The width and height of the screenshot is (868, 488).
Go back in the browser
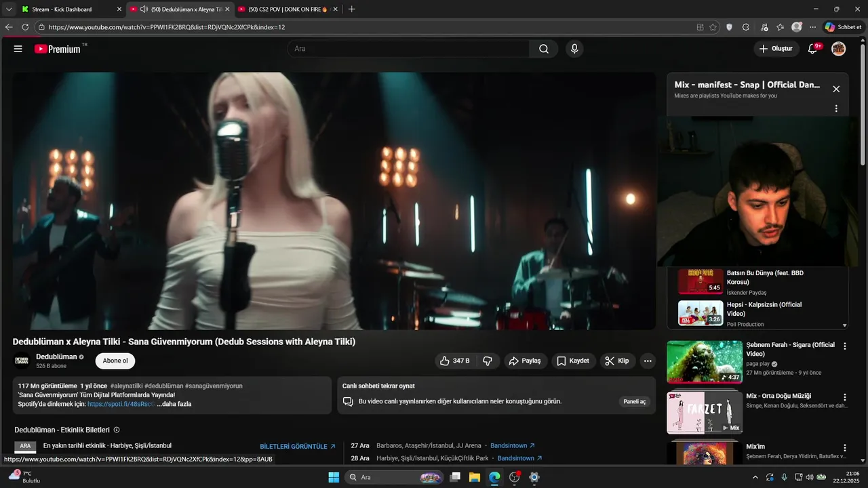point(9,27)
